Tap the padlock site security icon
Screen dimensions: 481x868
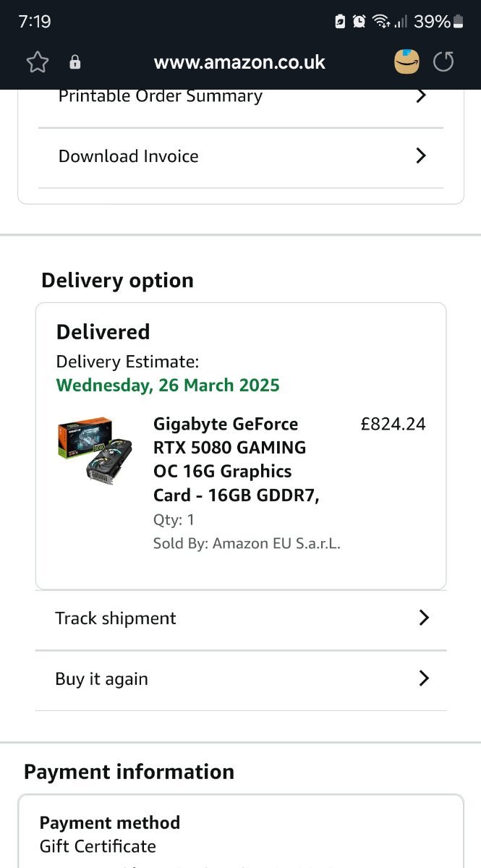tap(75, 63)
